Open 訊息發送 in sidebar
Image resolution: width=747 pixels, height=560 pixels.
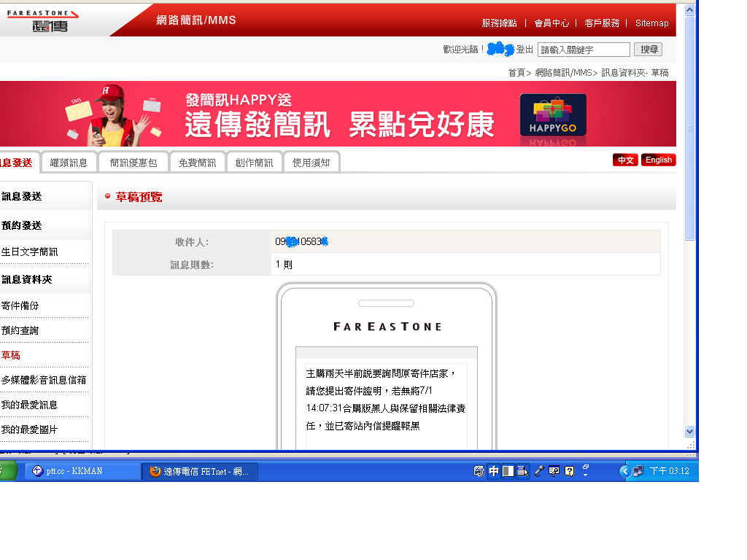click(22, 196)
